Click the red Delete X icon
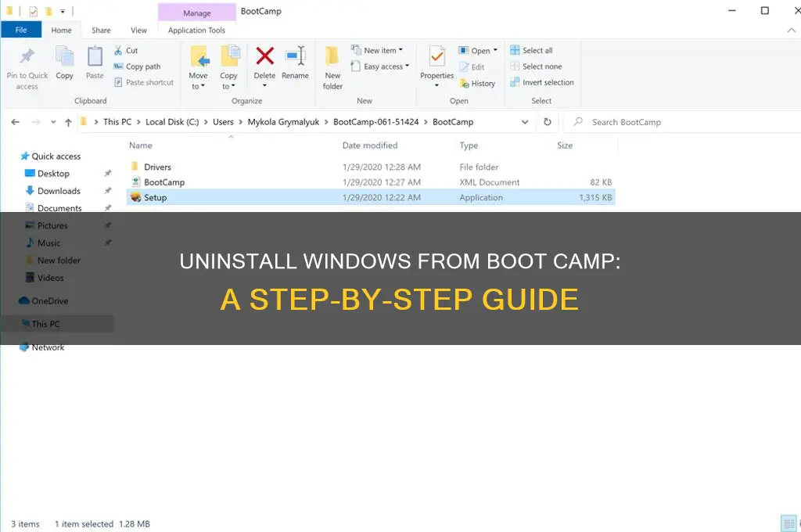Screen dimensions: 801x532 [264, 56]
